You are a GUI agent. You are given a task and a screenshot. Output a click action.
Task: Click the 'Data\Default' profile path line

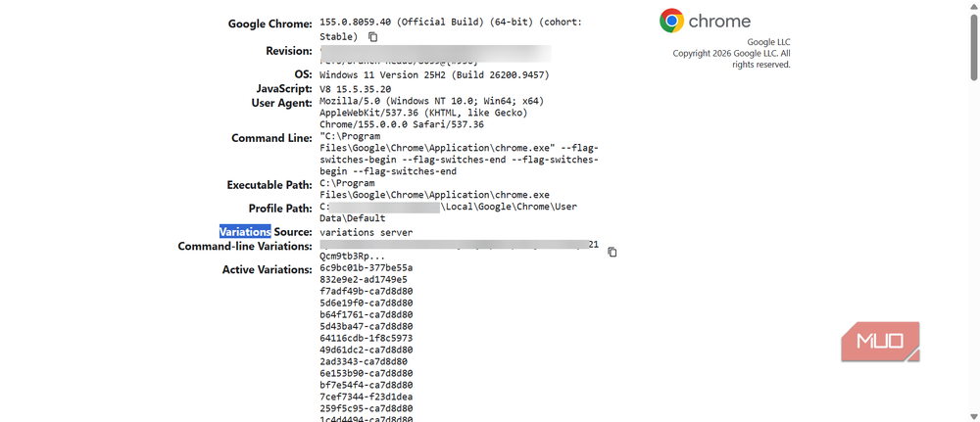353,219
